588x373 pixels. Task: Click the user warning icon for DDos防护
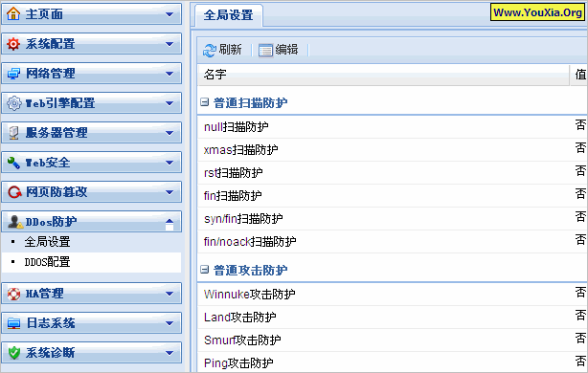tap(15, 222)
